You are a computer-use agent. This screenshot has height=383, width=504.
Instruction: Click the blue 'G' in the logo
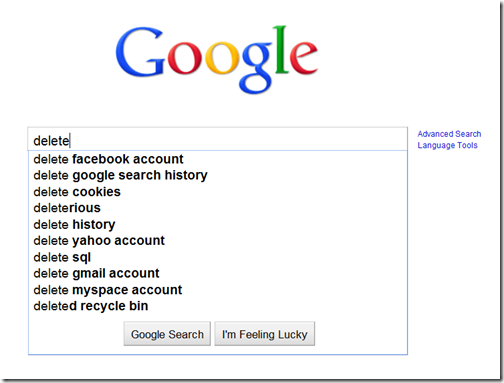140,52
